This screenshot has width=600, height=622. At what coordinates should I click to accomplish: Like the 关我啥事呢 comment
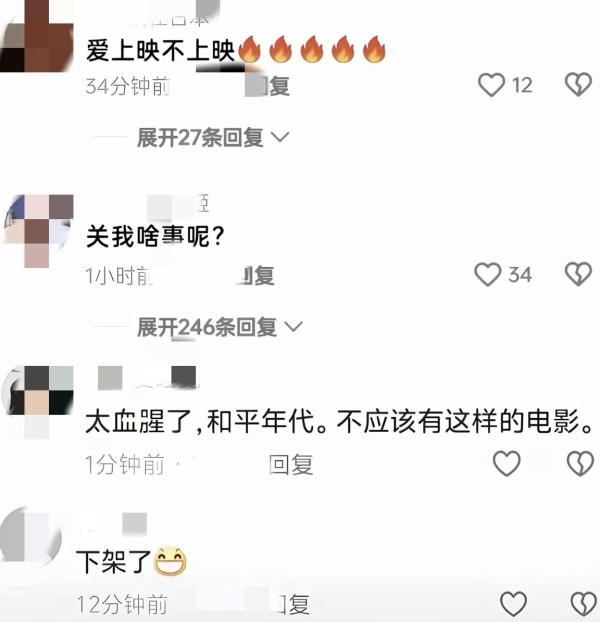coord(488,275)
